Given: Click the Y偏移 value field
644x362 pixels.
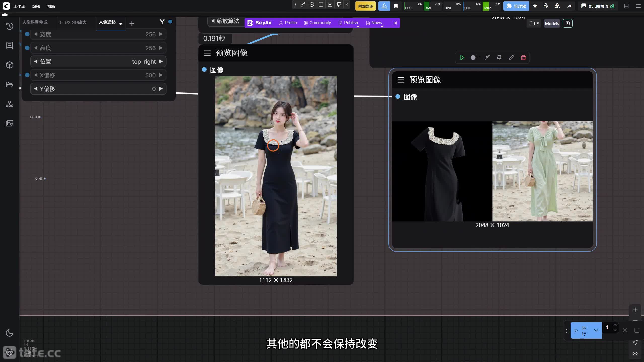Looking at the screenshot, I should (x=98, y=89).
